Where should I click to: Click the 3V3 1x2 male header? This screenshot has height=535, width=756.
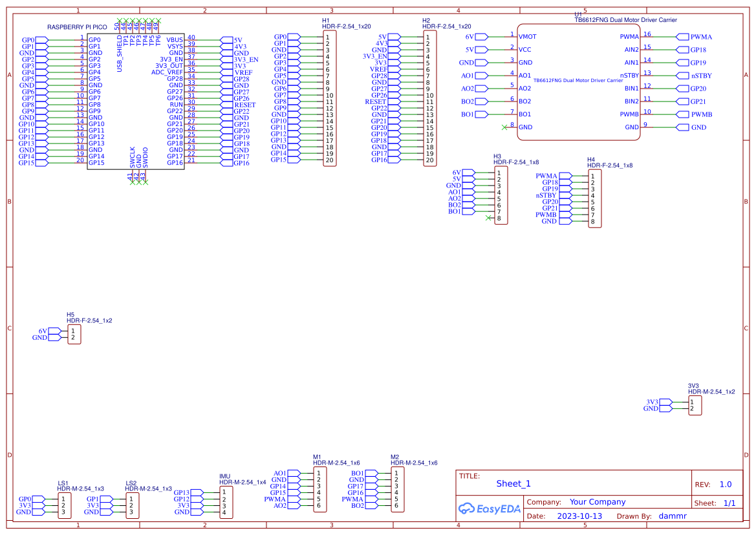click(x=694, y=406)
